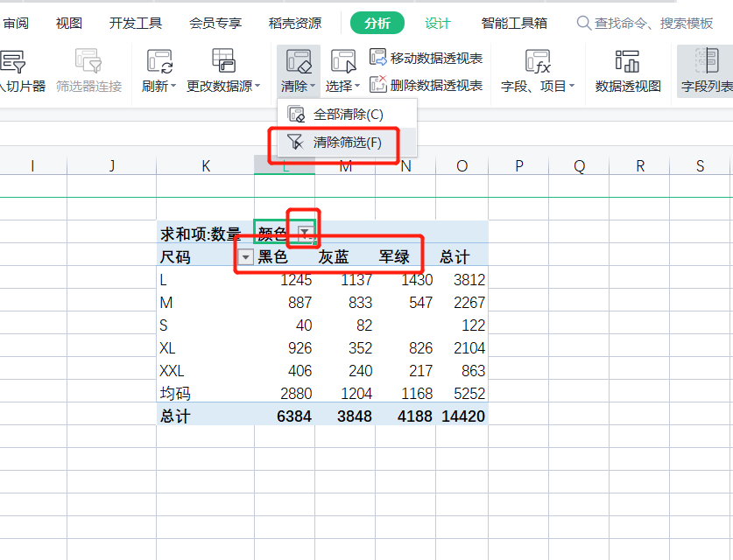Select column header P
The image size is (733, 560).
click(518, 165)
